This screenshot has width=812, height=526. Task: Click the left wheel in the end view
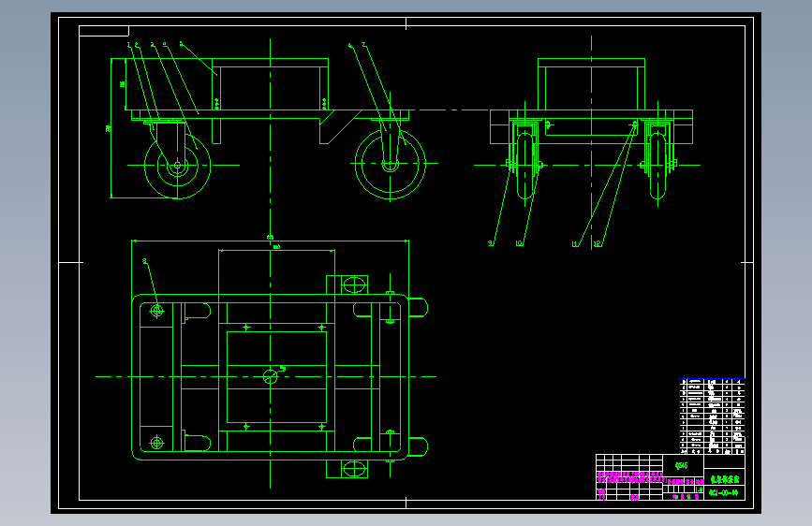tap(525, 166)
